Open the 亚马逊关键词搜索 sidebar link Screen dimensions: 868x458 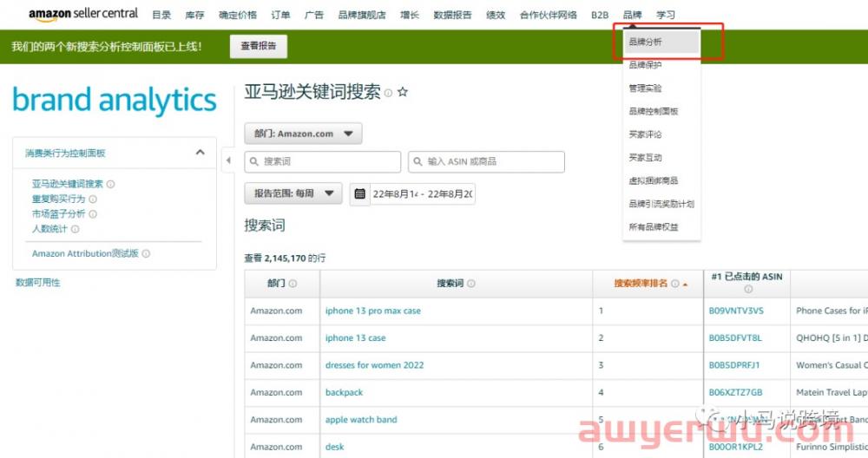67,184
